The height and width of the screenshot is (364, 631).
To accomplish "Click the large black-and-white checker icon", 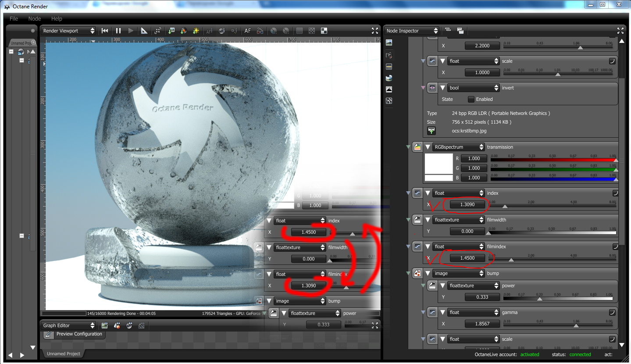I will click(324, 31).
